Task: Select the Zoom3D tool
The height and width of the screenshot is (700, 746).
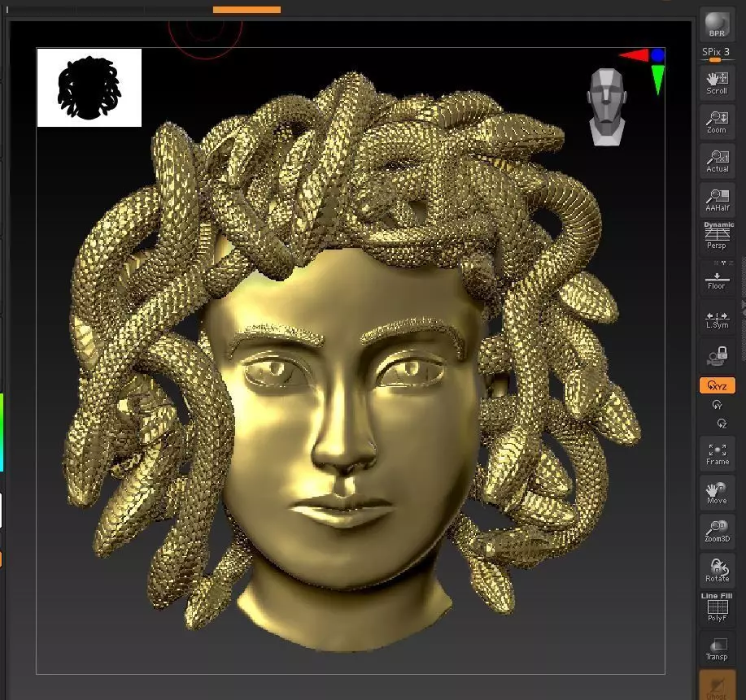Action: 717,532
